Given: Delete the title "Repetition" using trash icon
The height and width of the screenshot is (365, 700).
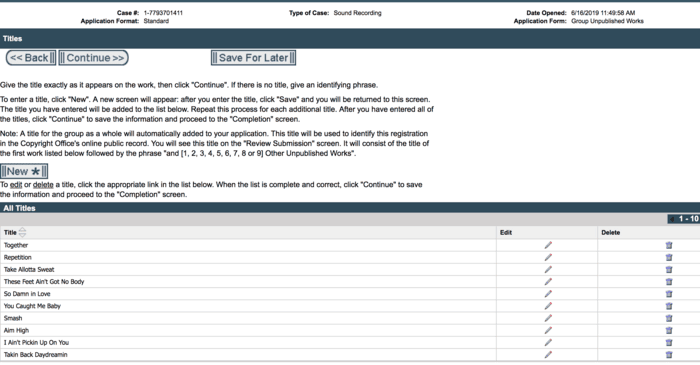Looking at the screenshot, I should coord(669,257).
